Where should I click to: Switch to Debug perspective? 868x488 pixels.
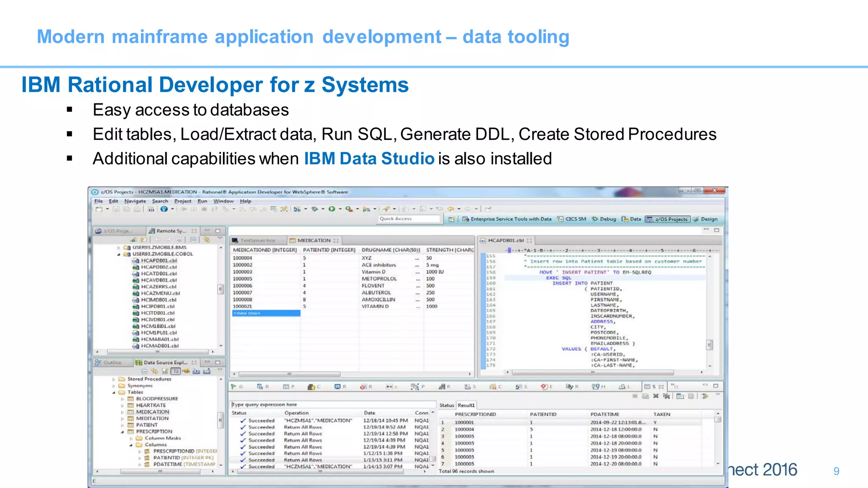pyautogui.click(x=604, y=219)
